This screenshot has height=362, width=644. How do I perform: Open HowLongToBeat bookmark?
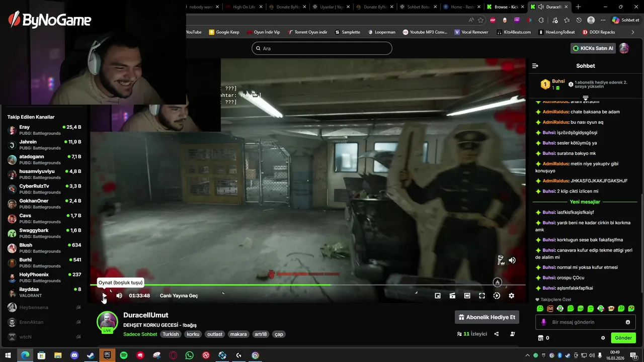click(x=556, y=32)
